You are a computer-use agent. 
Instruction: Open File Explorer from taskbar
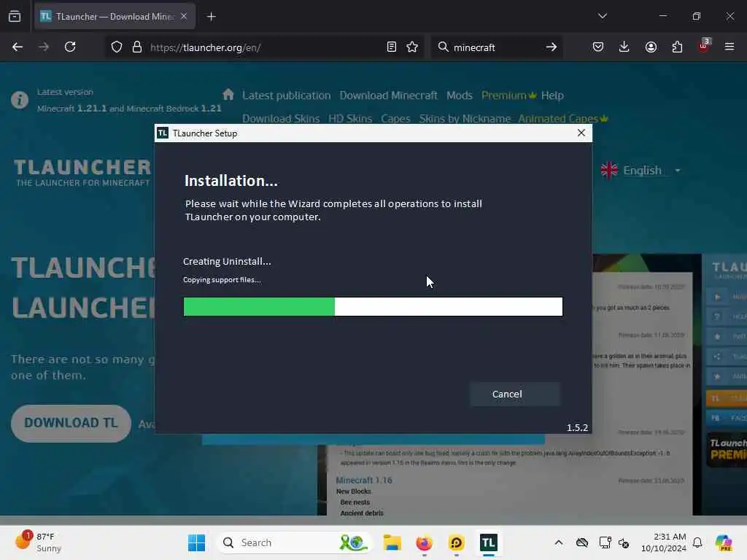pyautogui.click(x=392, y=542)
